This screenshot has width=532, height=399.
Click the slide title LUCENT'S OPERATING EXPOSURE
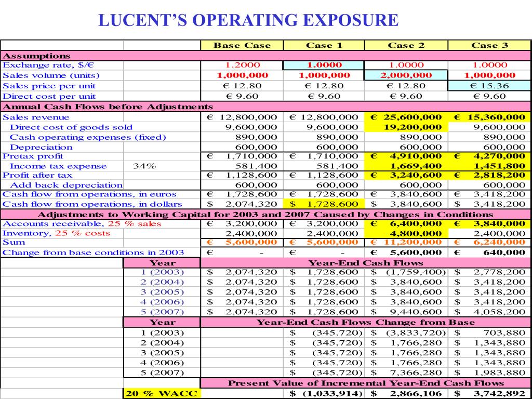[x=248, y=20]
